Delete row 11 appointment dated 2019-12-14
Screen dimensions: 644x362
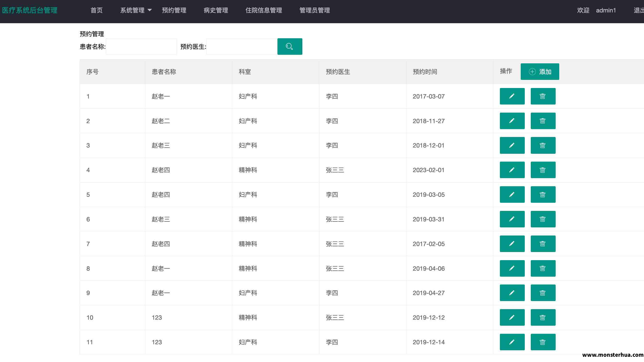coord(543,342)
